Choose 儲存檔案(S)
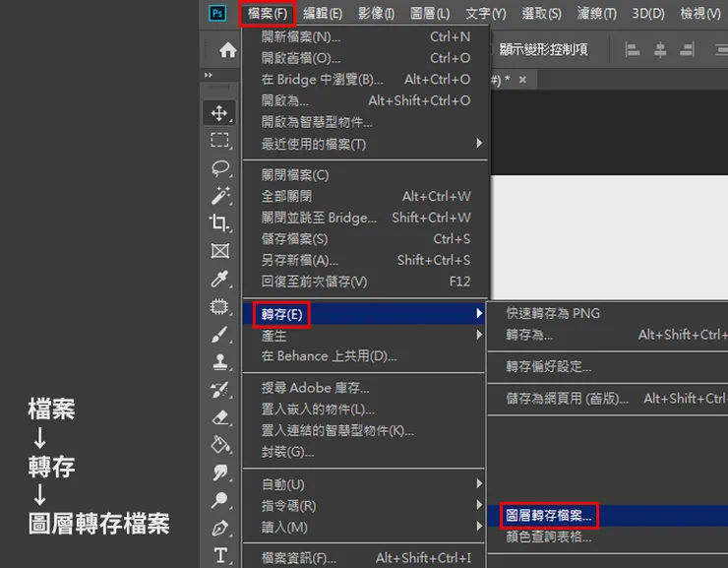728x568 pixels. pyautogui.click(x=365, y=239)
